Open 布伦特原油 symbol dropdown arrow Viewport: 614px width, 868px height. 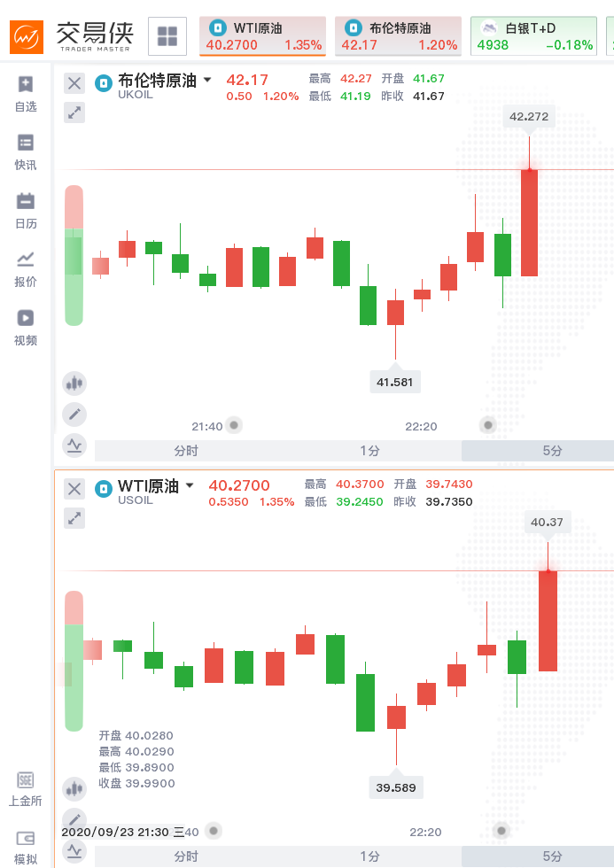(x=207, y=80)
